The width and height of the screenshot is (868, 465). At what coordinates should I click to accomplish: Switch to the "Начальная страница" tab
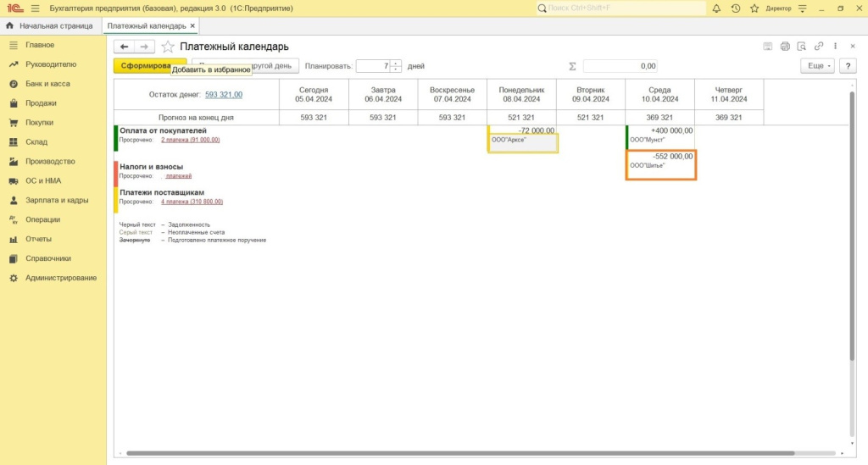(49, 26)
